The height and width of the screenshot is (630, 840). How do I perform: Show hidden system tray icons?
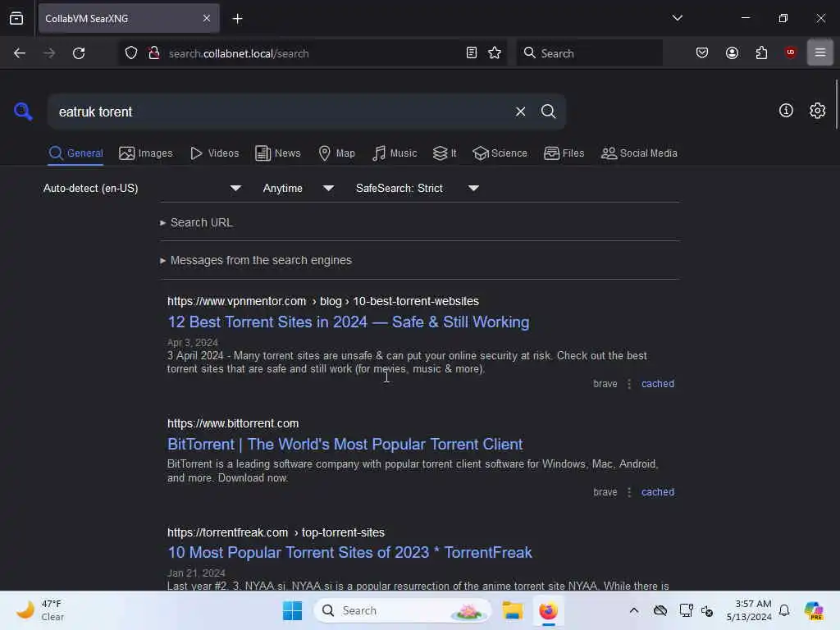(x=634, y=610)
